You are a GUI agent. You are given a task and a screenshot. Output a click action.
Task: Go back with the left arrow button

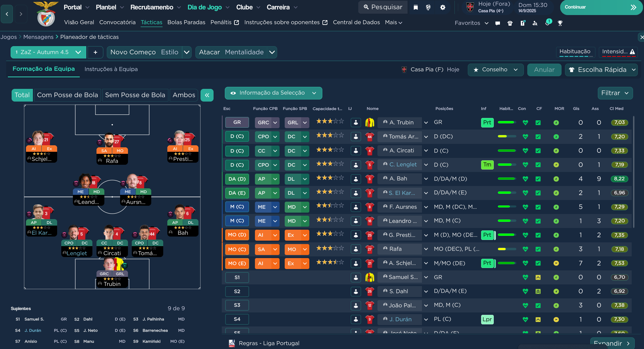coord(7,14)
